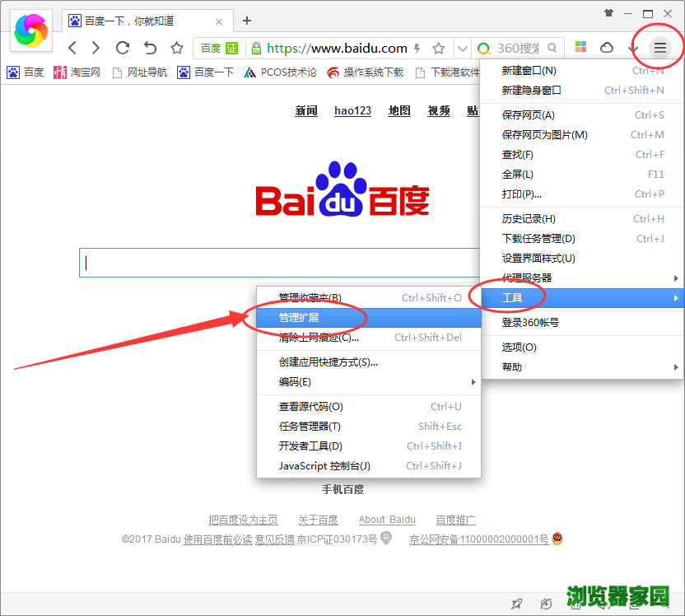The image size is (685, 616).
Task: Open the hamburger main menu button
Action: coord(660,48)
